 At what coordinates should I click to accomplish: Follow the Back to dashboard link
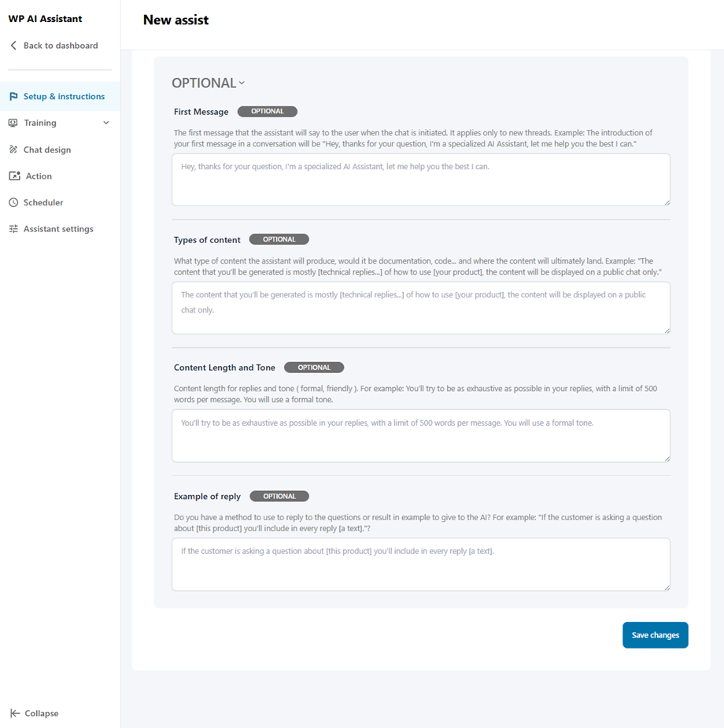coord(61,46)
